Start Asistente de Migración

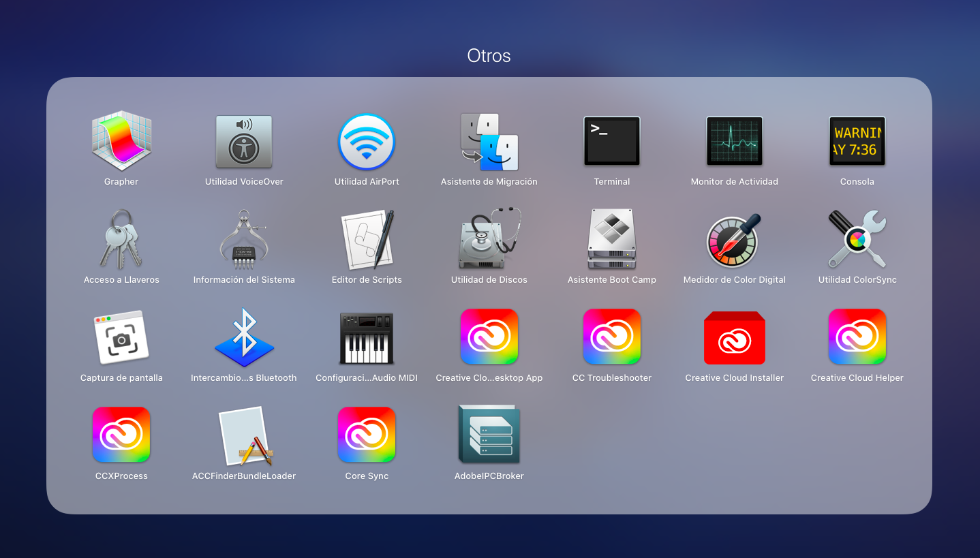point(489,142)
